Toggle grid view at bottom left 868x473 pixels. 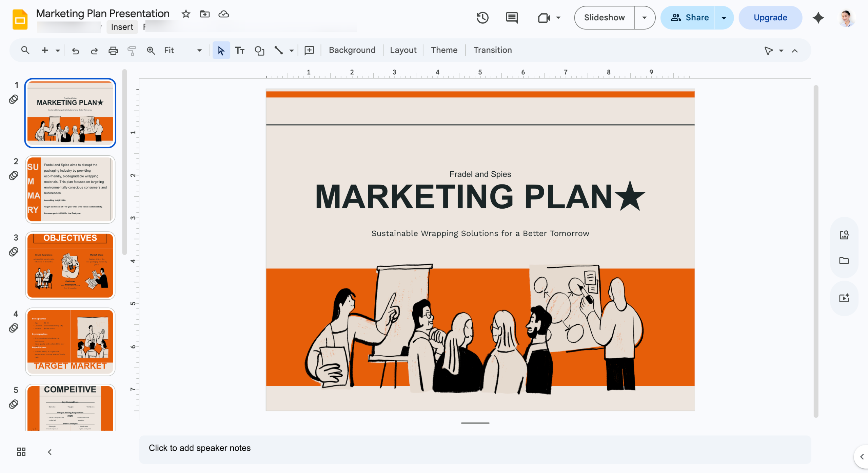tap(21, 452)
